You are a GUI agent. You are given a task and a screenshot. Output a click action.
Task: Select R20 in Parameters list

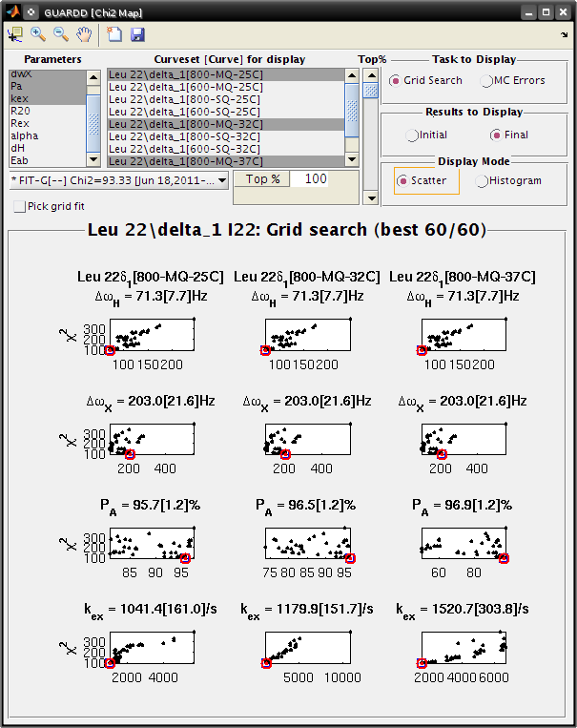[48, 111]
